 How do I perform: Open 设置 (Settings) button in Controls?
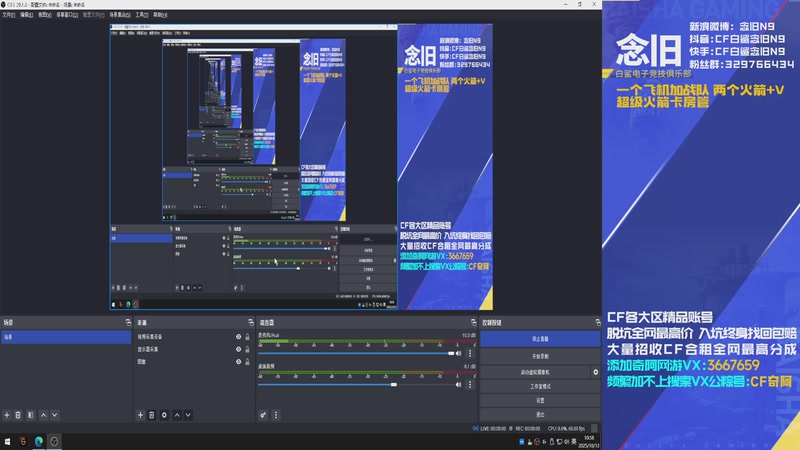click(x=540, y=401)
